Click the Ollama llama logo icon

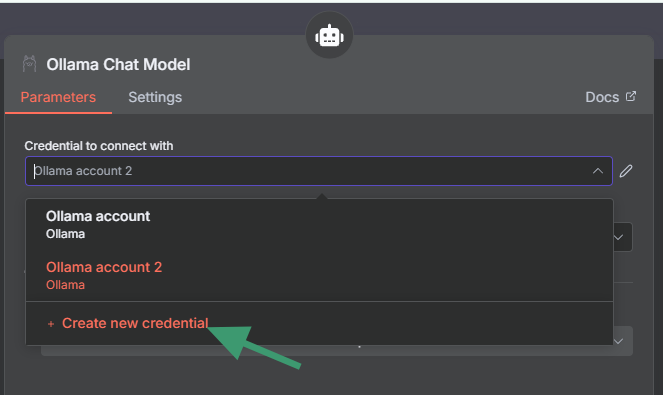(x=29, y=64)
